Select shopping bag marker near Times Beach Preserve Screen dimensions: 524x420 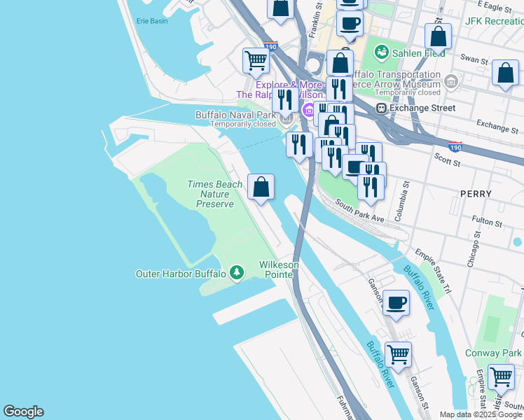click(x=261, y=187)
